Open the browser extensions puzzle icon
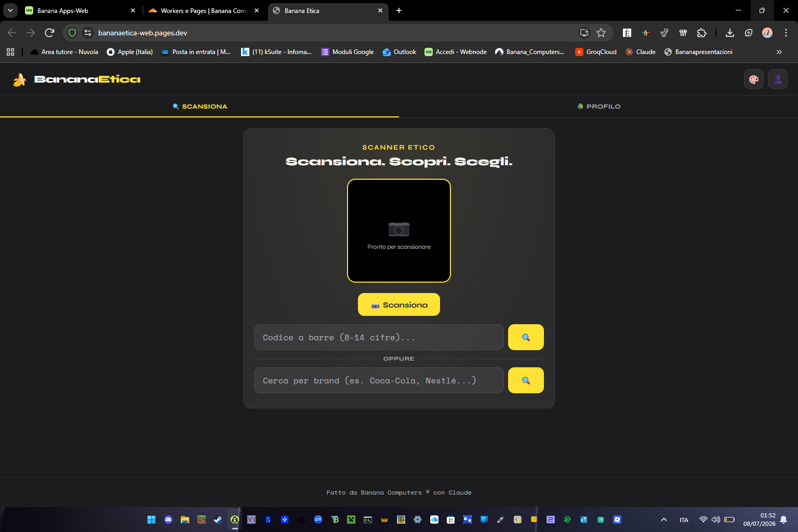 tap(702, 33)
